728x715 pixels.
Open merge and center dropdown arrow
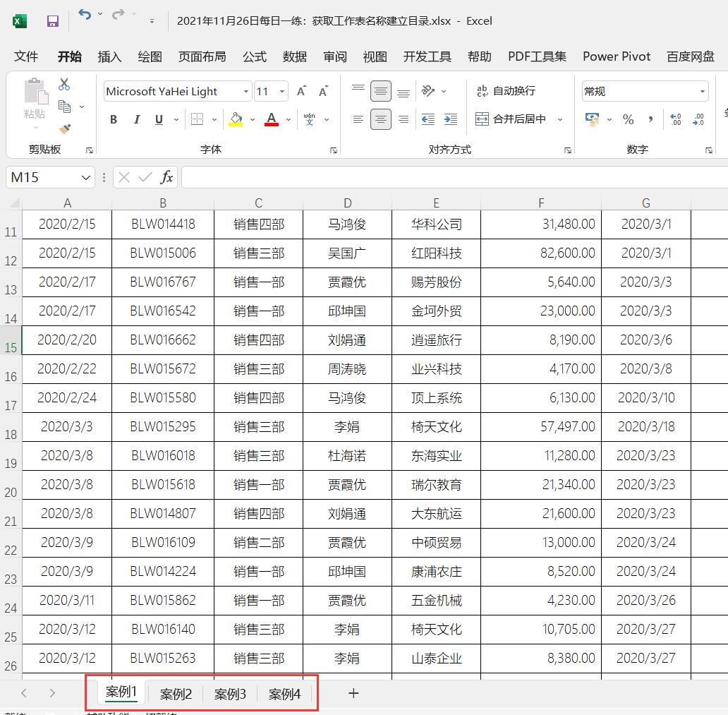pyautogui.click(x=560, y=119)
